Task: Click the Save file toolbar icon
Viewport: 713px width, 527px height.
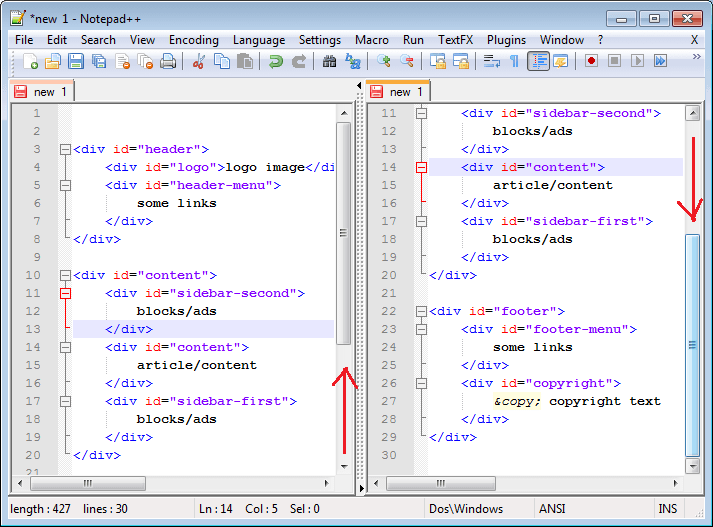Action: tap(75, 61)
